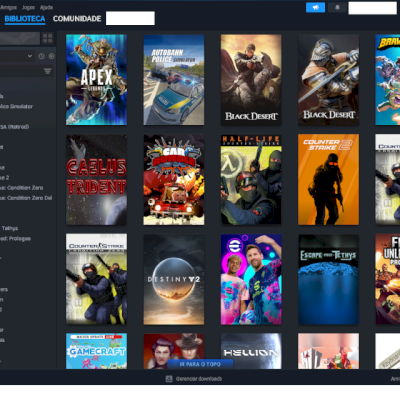This screenshot has height=400, width=400.
Task: Open the Car game cover with explosion
Action: pyautogui.click(x=174, y=180)
